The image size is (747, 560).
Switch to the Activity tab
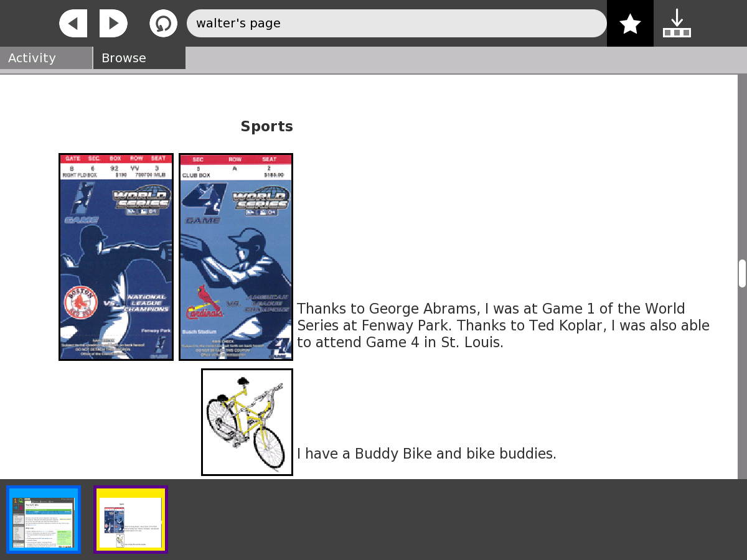(46, 58)
